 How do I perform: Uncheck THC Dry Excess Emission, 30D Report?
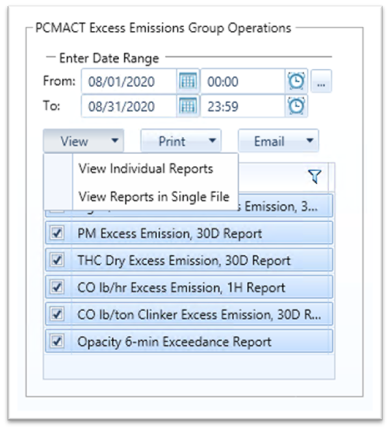point(57,260)
